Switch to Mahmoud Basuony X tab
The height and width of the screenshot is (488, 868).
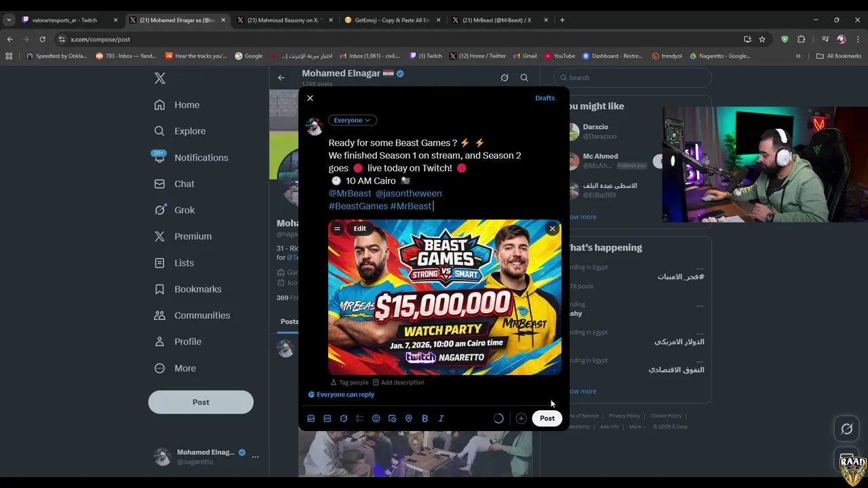283,20
